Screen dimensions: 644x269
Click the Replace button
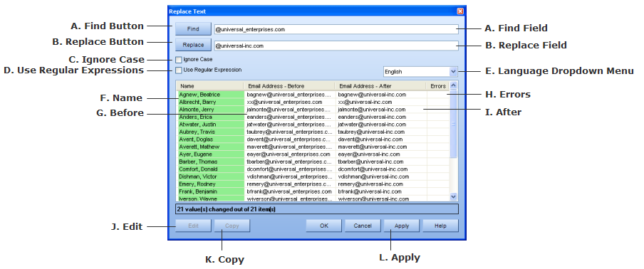[193, 45]
